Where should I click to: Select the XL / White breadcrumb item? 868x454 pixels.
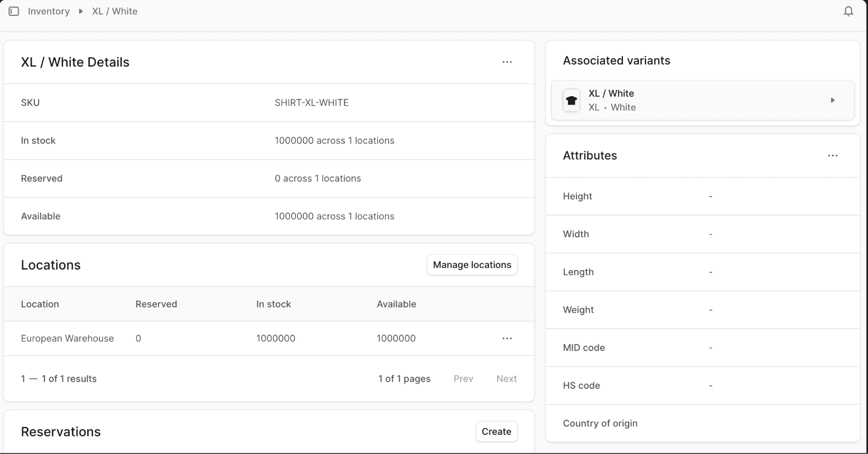coord(115,11)
